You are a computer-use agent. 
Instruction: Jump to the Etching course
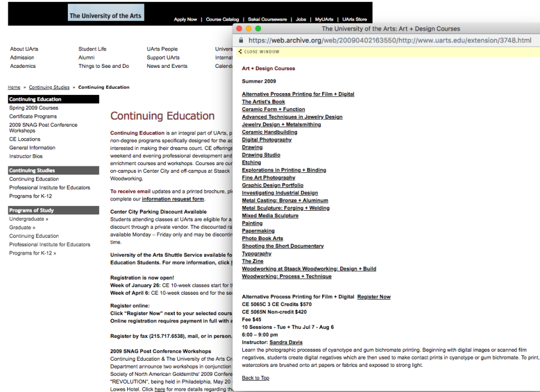251,162
